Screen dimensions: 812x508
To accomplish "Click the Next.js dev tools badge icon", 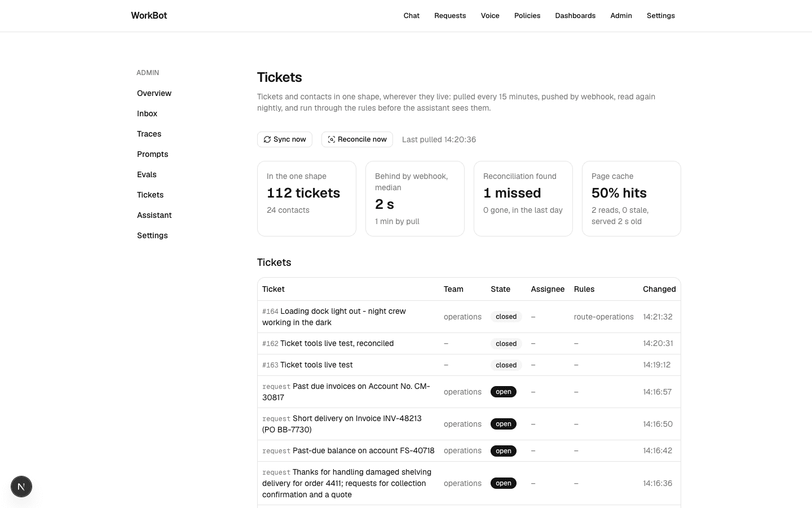I will (x=21, y=487).
